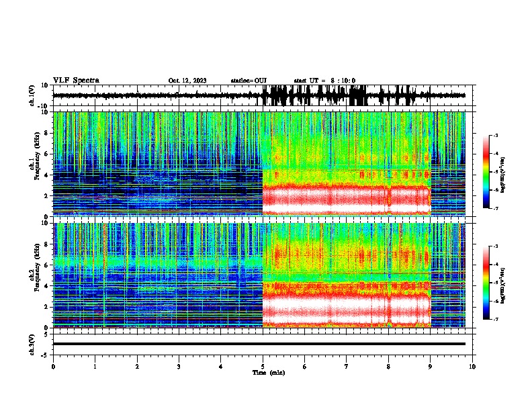Click the ch.1 spectrogram color scale bar

(486, 172)
